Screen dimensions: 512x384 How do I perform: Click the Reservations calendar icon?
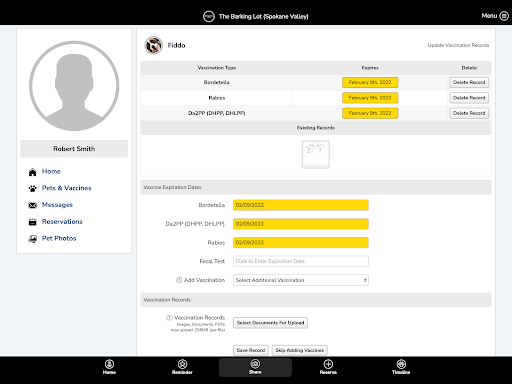coord(32,222)
